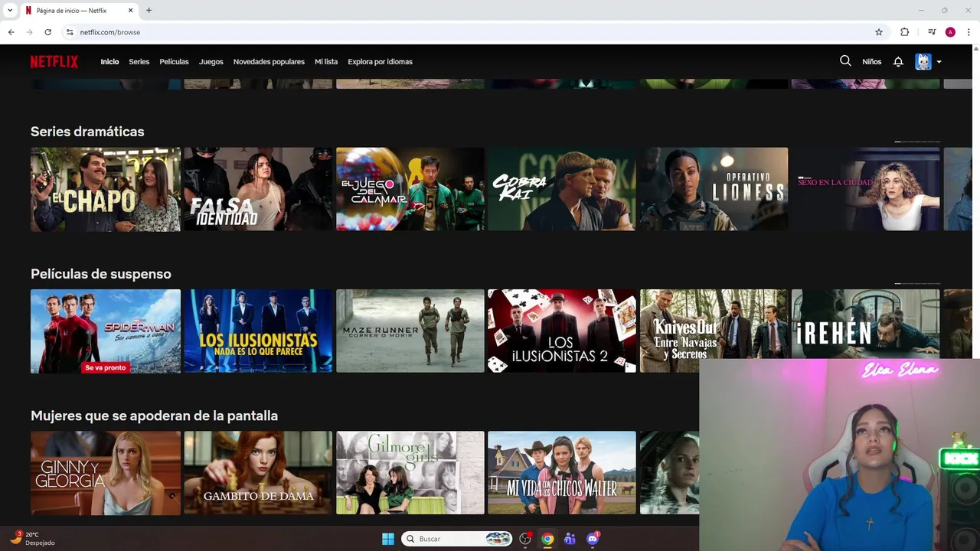Viewport: 980px width, 551px height.
Task: Open the profile avatar menu
Action: click(923, 62)
